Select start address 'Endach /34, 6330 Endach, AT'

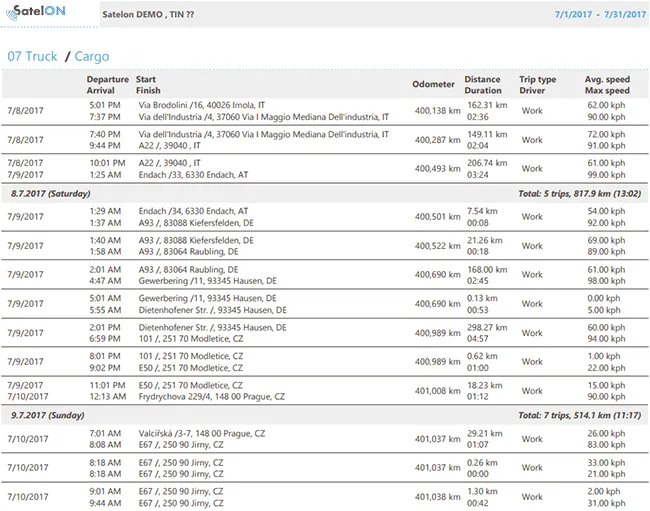(193, 211)
